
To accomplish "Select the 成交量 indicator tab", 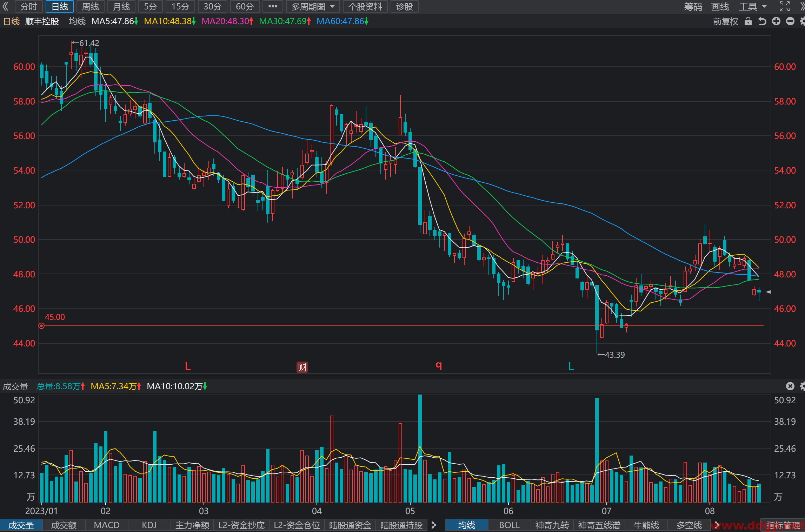I will pos(21,525).
